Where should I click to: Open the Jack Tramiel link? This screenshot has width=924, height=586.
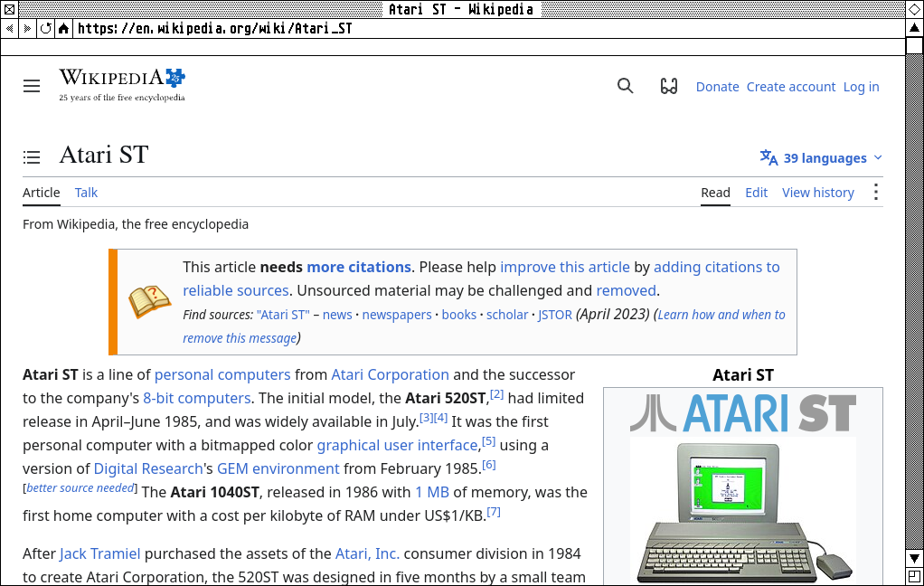[99, 553]
